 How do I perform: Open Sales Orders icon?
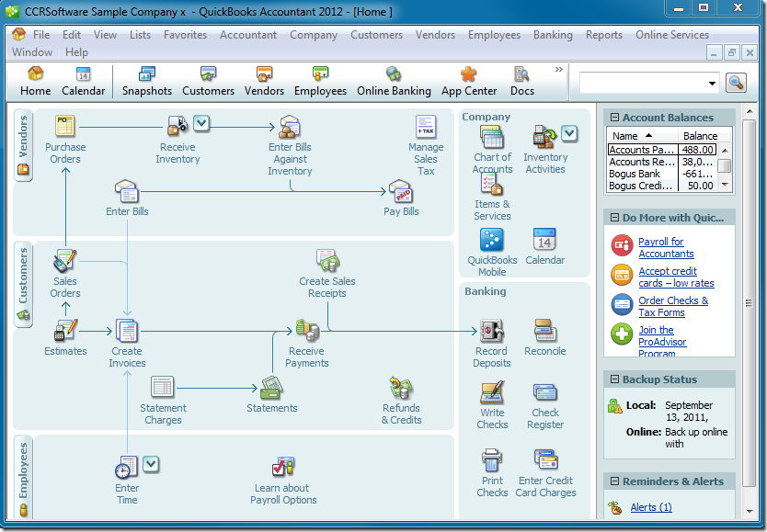pyautogui.click(x=65, y=261)
